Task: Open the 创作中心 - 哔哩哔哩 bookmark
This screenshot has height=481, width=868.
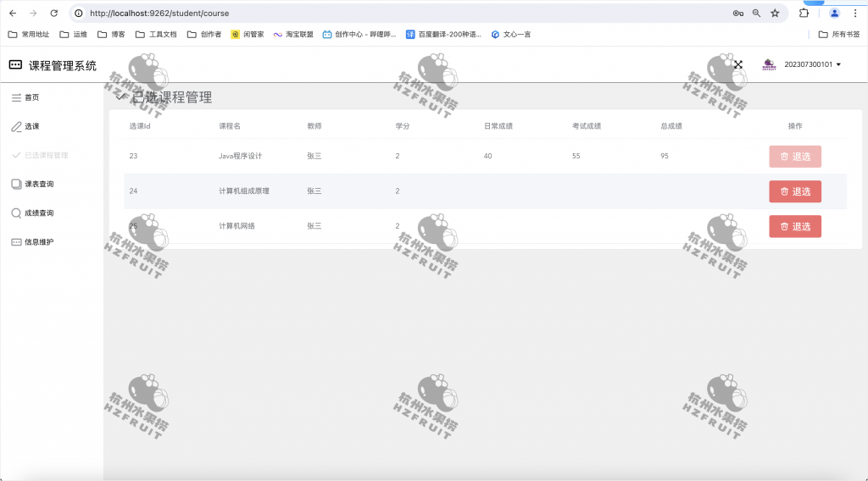Action: coord(359,34)
